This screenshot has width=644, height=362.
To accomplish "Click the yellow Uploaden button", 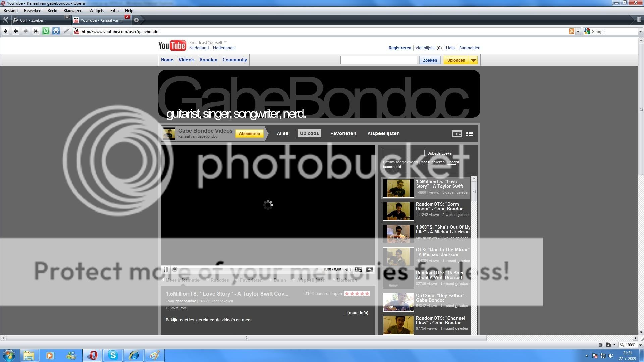I will pyautogui.click(x=456, y=60).
